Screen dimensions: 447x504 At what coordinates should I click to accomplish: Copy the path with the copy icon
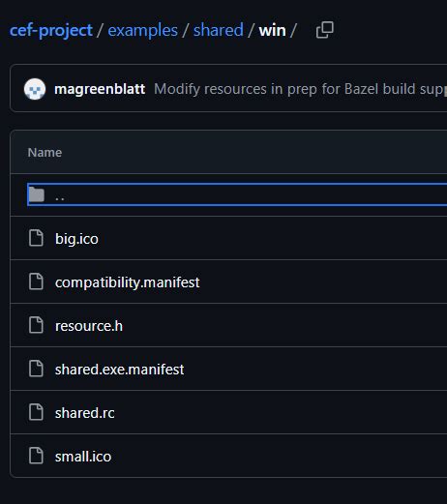pyautogui.click(x=324, y=30)
